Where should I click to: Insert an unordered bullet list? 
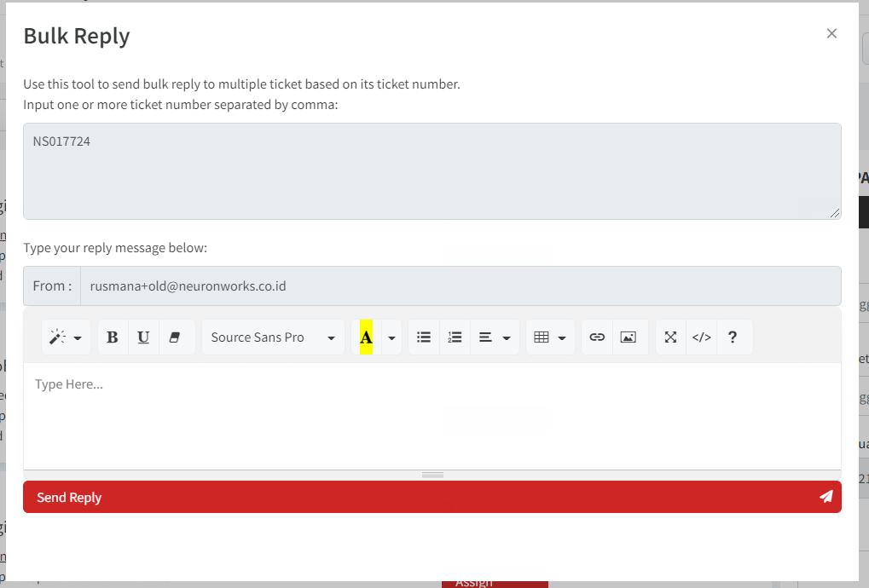tap(424, 337)
